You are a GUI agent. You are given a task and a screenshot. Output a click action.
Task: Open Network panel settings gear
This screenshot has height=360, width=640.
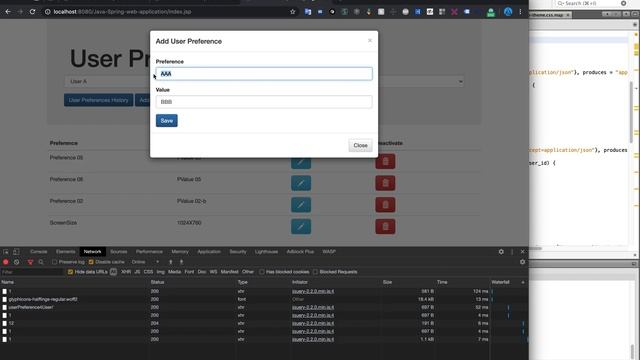point(522,262)
